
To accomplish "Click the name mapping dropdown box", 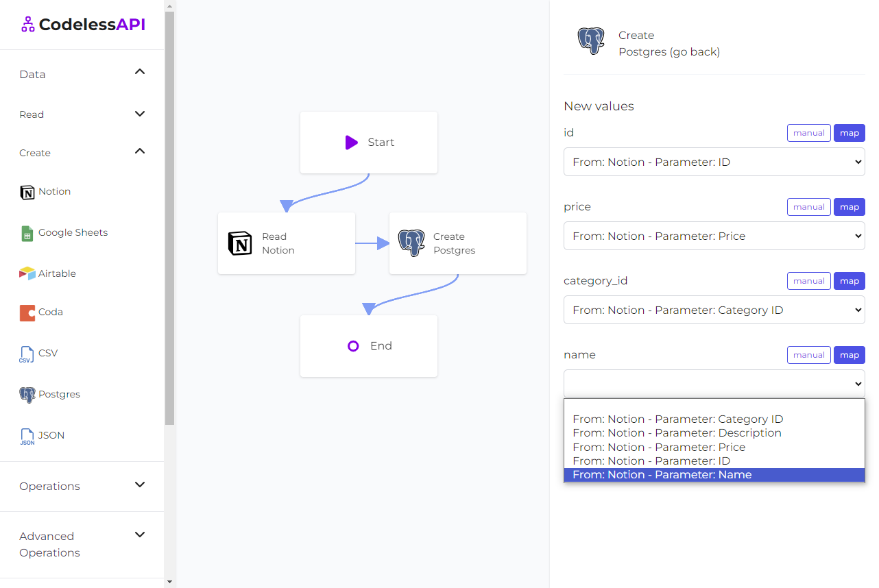I will 714,384.
